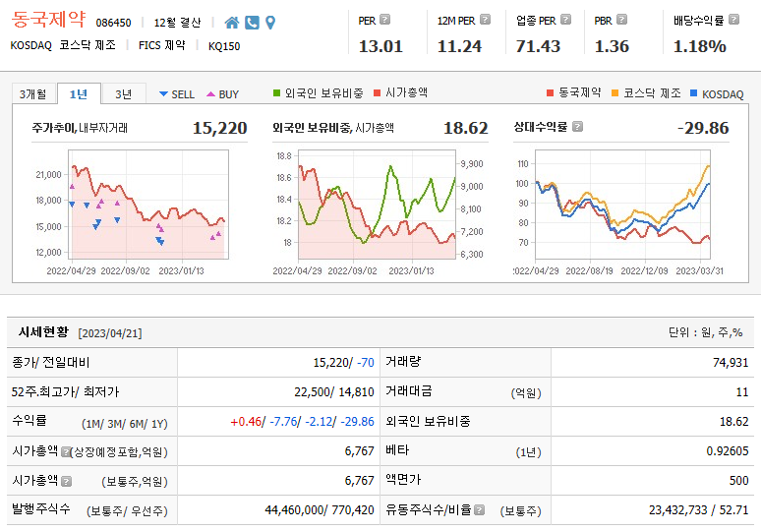
Task: Click price value 15,220 above chart
Action: [x=220, y=128]
